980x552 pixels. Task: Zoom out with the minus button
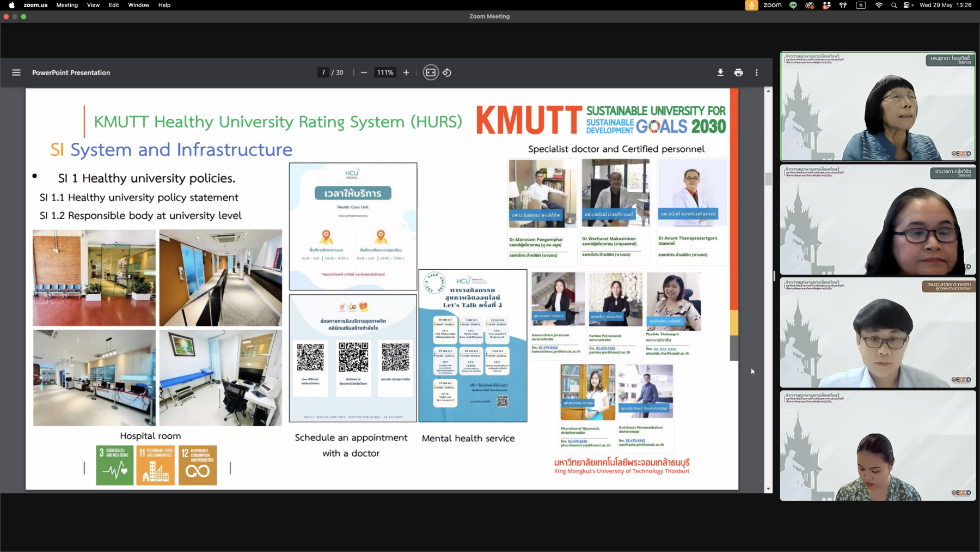point(364,72)
